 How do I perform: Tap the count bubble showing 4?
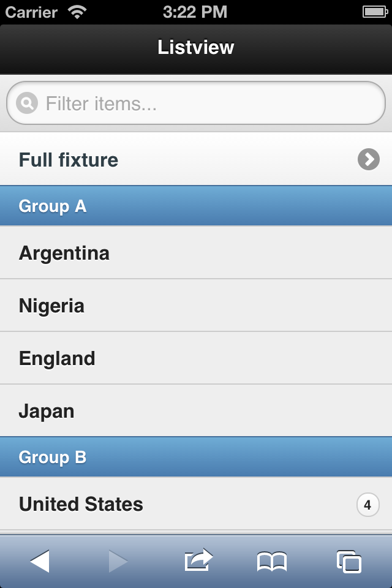[367, 504]
